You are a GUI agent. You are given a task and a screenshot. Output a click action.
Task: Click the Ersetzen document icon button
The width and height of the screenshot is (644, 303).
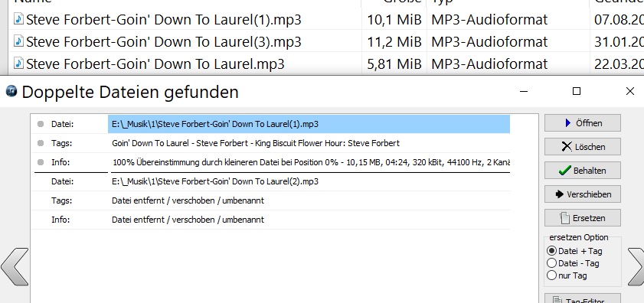coord(583,217)
